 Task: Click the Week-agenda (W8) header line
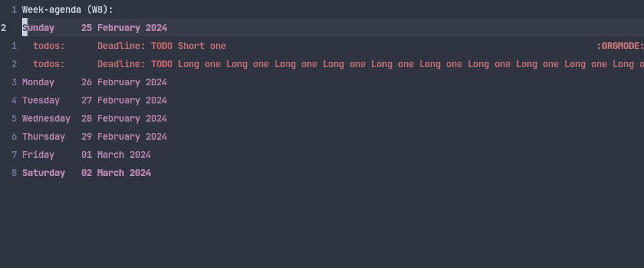(x=67, y=9)
